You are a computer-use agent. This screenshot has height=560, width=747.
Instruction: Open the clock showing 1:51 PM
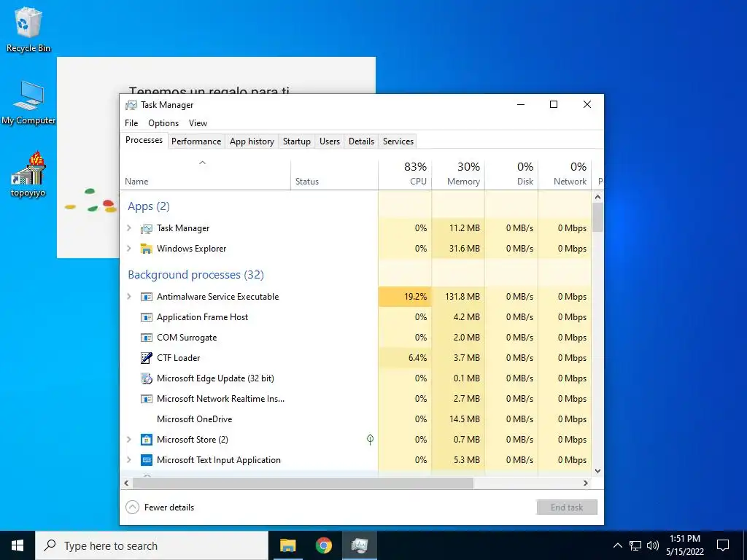[x=685, y=545]
